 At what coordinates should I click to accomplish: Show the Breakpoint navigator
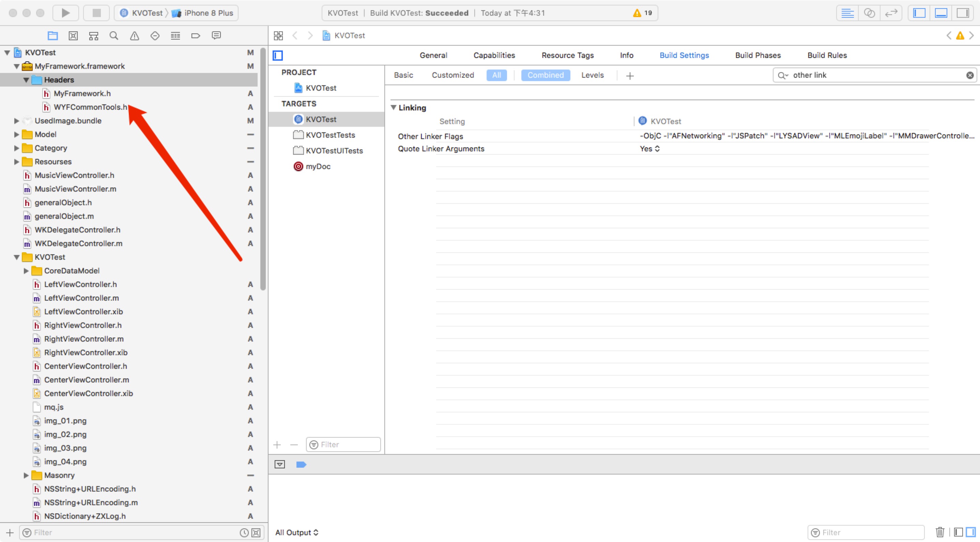[196, 36]
